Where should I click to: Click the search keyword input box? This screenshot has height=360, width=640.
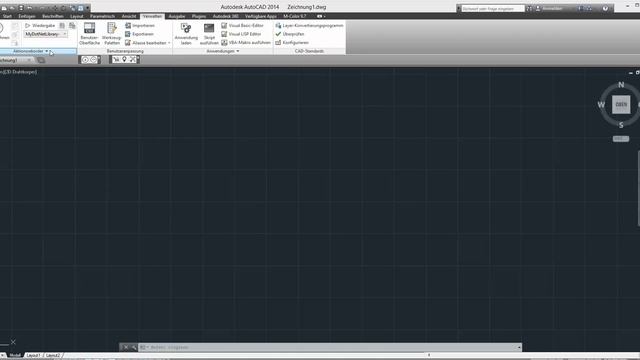pyautogui.click(x=493, y=8)
